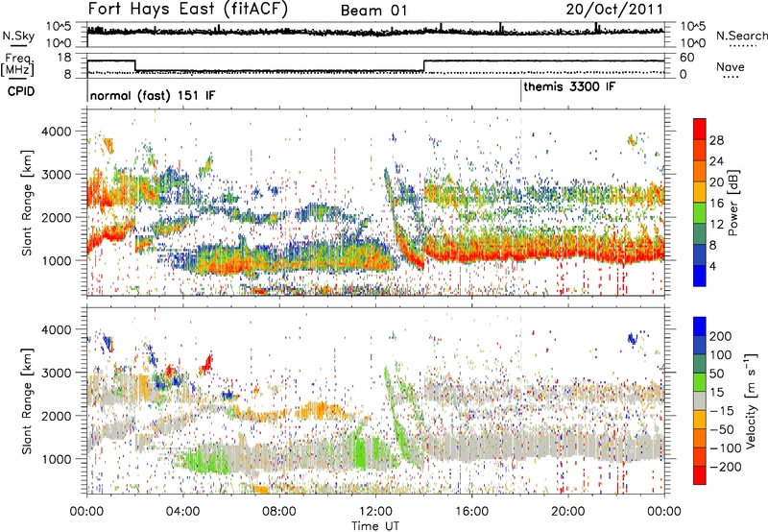Pick the power colorbar segment between 4 and 8
Screen dimensions: 768x532
pos(700,254)
